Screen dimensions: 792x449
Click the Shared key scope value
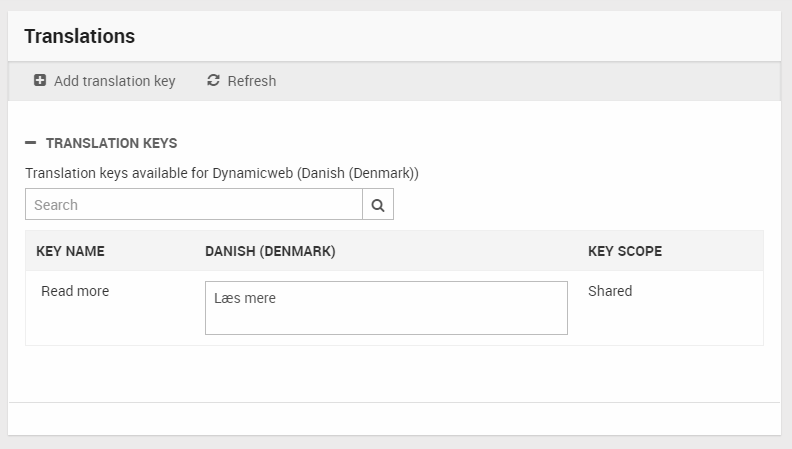pyautogui.click(x=610, y=291)
